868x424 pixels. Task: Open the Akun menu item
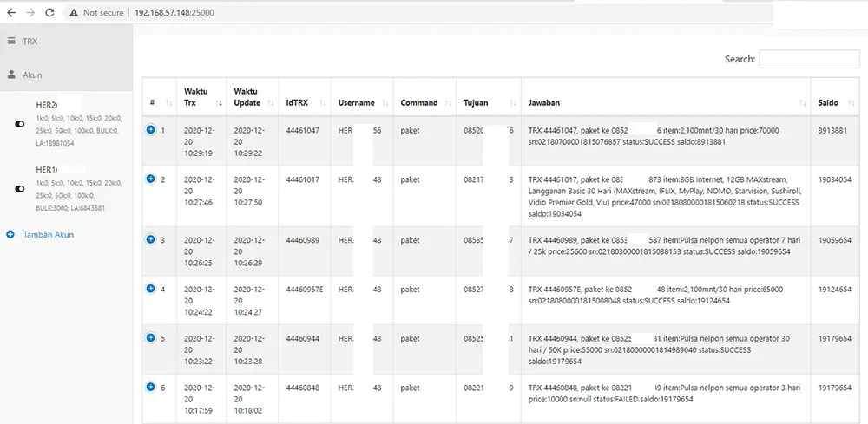pyautogui.click(x=32, y=75)
